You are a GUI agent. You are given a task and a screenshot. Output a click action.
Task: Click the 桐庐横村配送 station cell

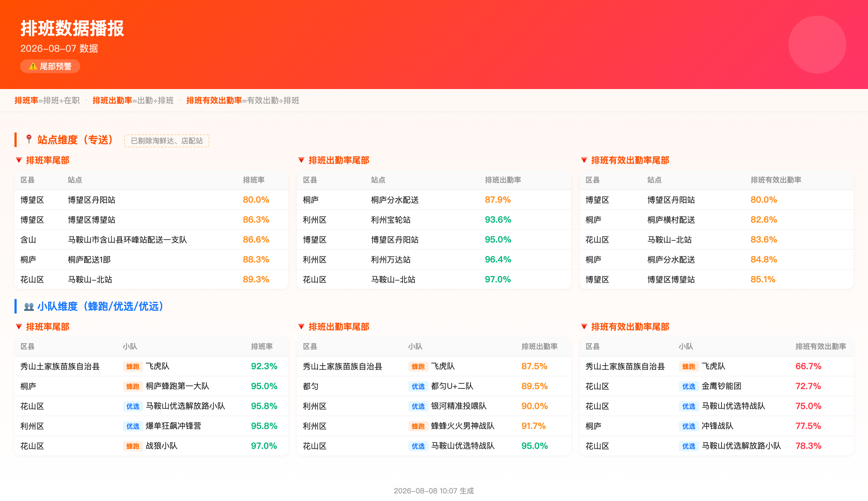[x=671, y=220]
